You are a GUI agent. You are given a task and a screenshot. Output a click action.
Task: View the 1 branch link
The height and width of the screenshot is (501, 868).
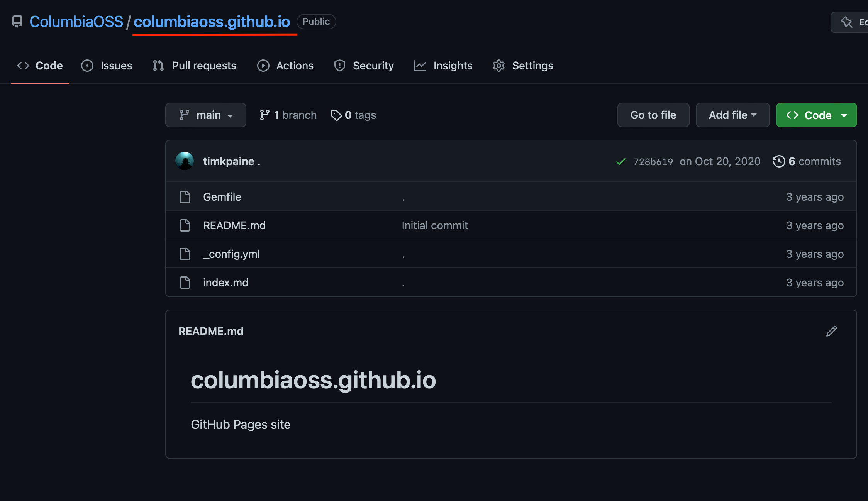288,115
